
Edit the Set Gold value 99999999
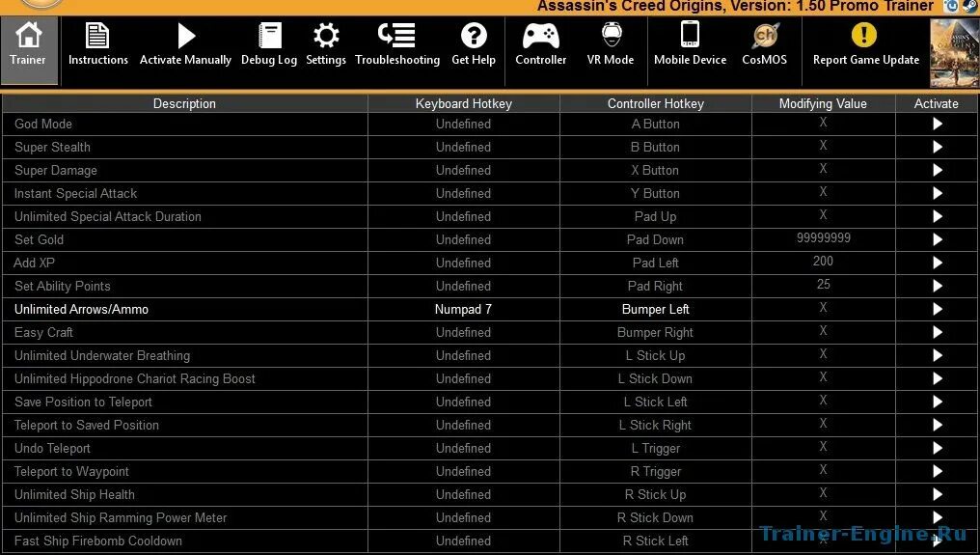click(823, 237)
